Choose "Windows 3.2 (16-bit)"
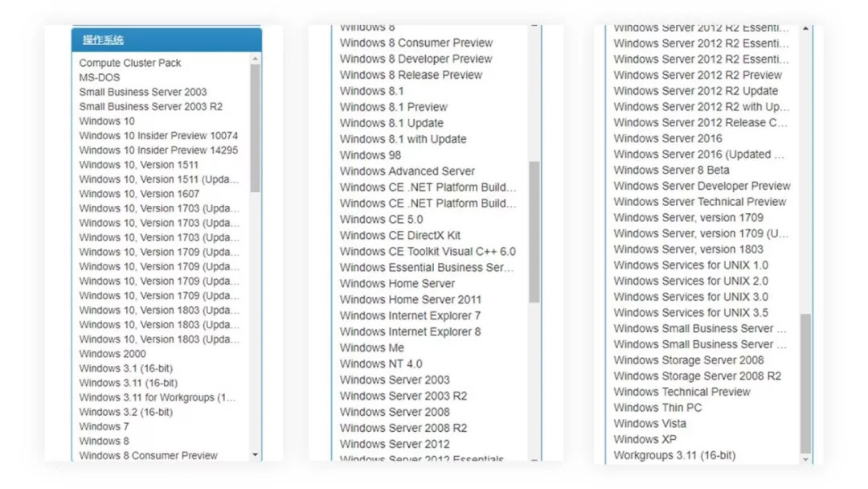Screen dimensions: 868x489 [125, 412]
